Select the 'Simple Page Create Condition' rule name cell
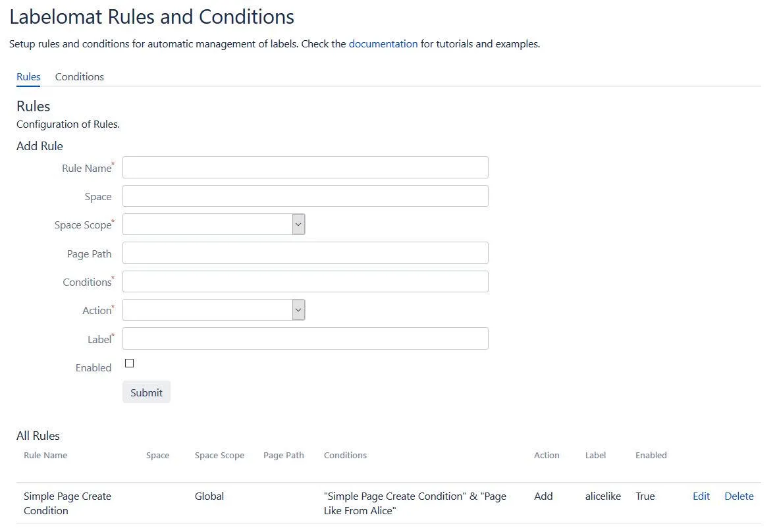 [x=67, y=503]
